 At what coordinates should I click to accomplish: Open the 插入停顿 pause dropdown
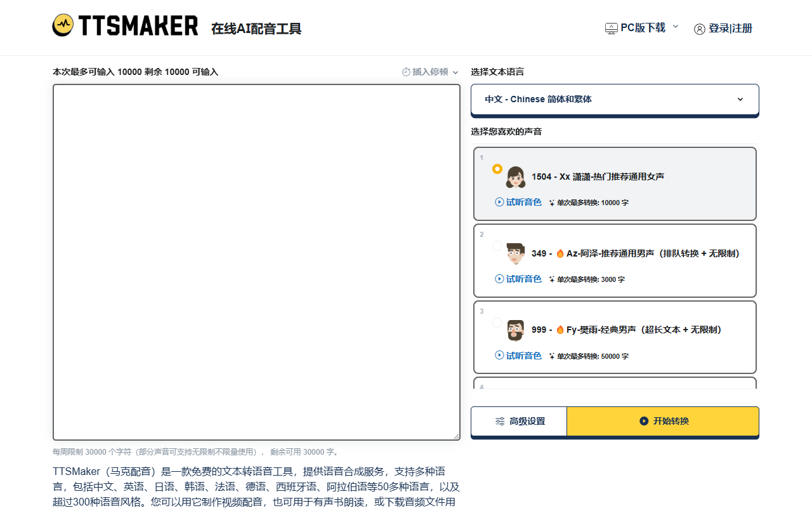(x=430, y=72)
